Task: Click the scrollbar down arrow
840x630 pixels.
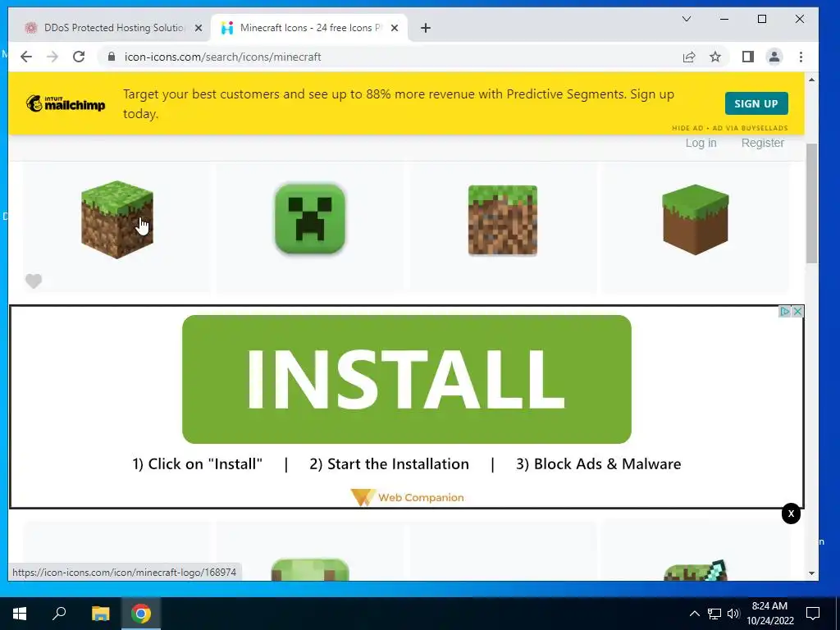Action: point(811,573)
